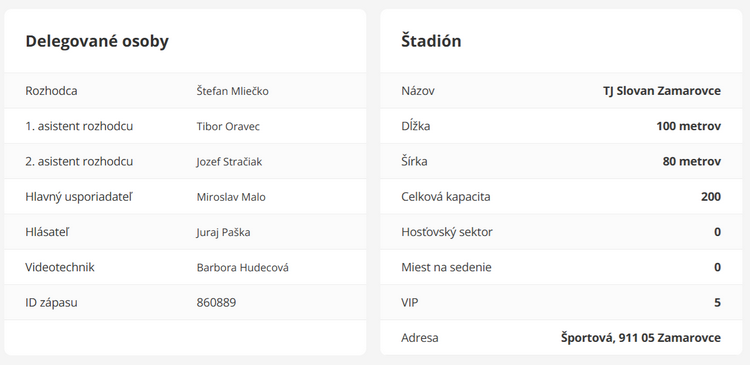
Task: Click the Hosťovský sektor label
Action: coord(447,232)
